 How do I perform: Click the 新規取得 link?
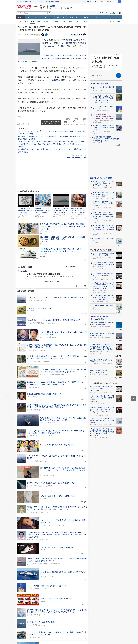pyautogui.click(x=54, y=6)
